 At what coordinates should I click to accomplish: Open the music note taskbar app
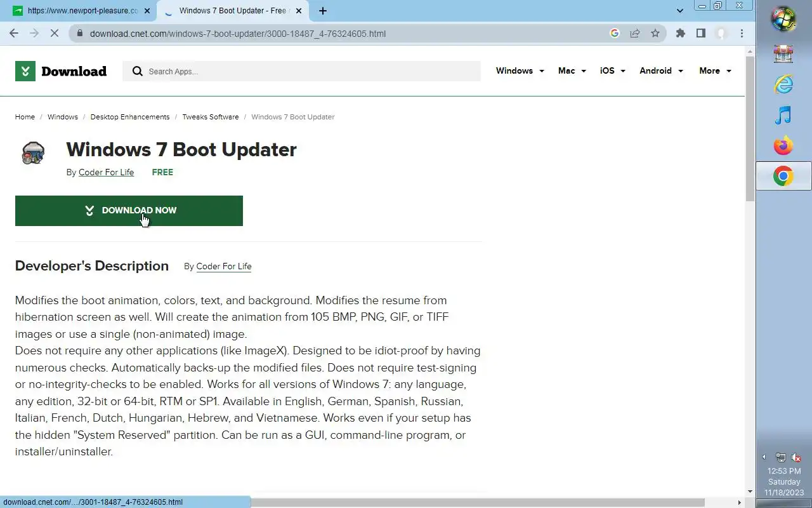(x=783, y=115)
